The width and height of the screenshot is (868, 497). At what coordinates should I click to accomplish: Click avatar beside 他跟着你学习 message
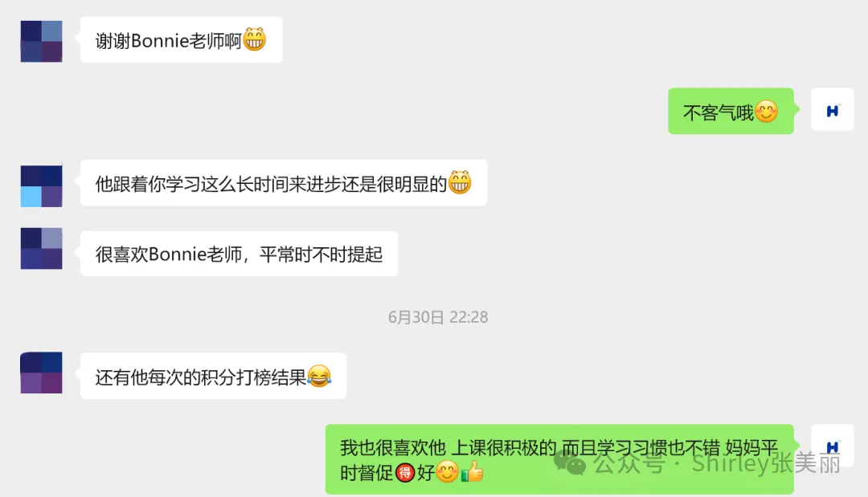tap(42, 186)
